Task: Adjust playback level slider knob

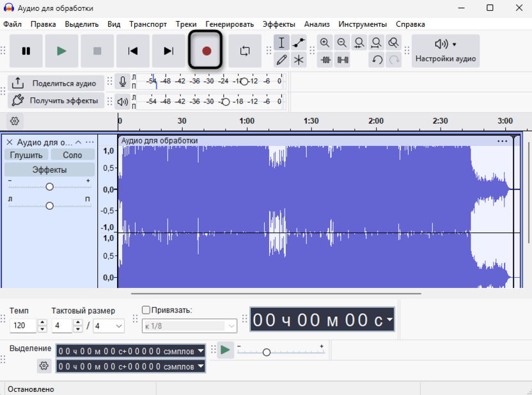Action: click(226, 102)
